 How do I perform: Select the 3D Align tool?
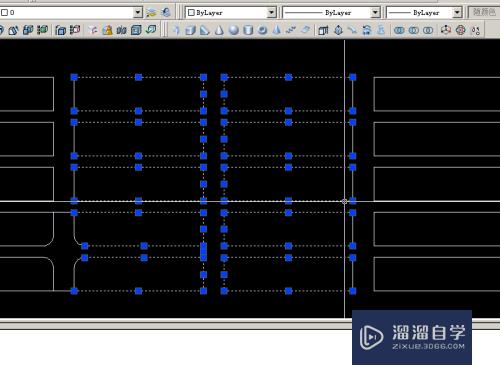coord(475,30)
